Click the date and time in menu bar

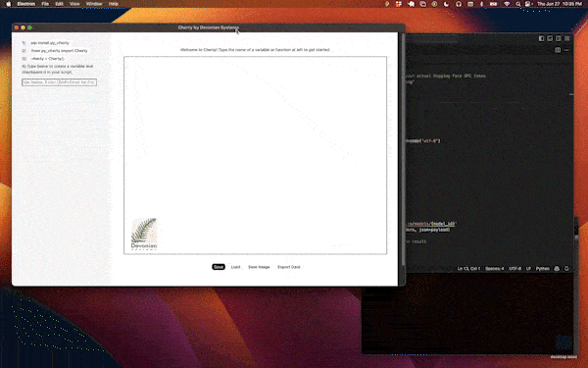(560, 4)
